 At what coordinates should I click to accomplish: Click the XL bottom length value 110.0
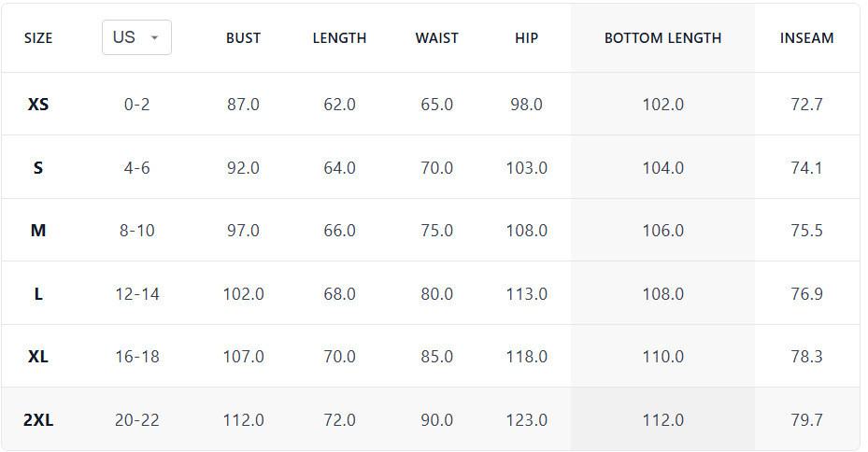(662, 357)
